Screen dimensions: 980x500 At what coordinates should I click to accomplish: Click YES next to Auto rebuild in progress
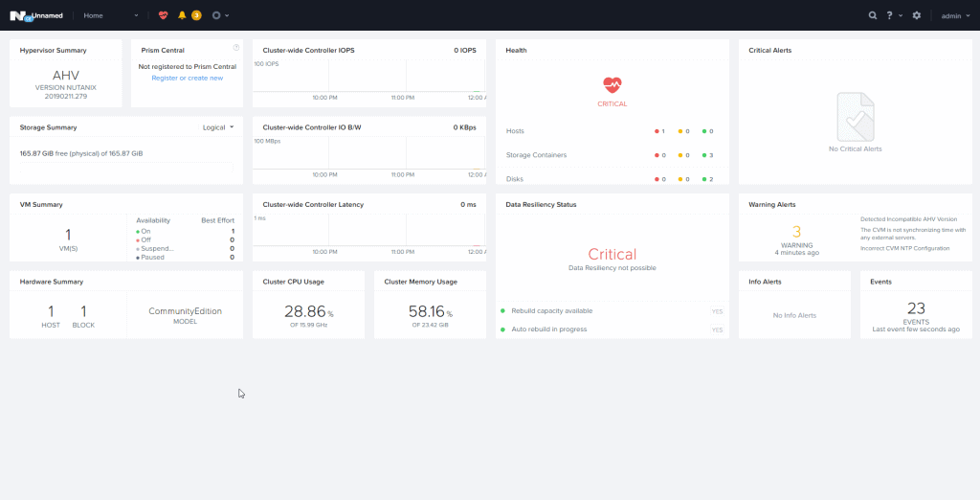point(717,330)
